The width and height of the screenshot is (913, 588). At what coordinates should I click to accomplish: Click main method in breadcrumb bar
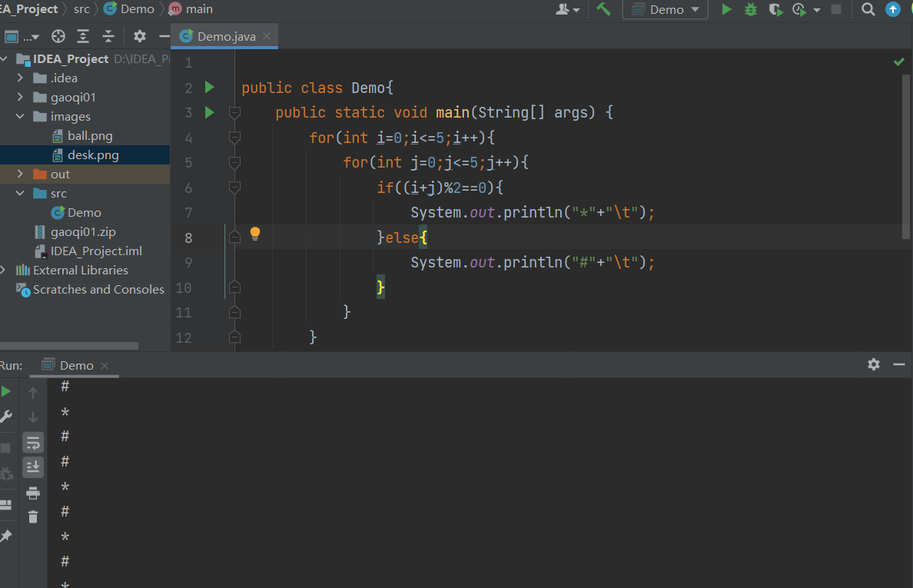point(191,9)
